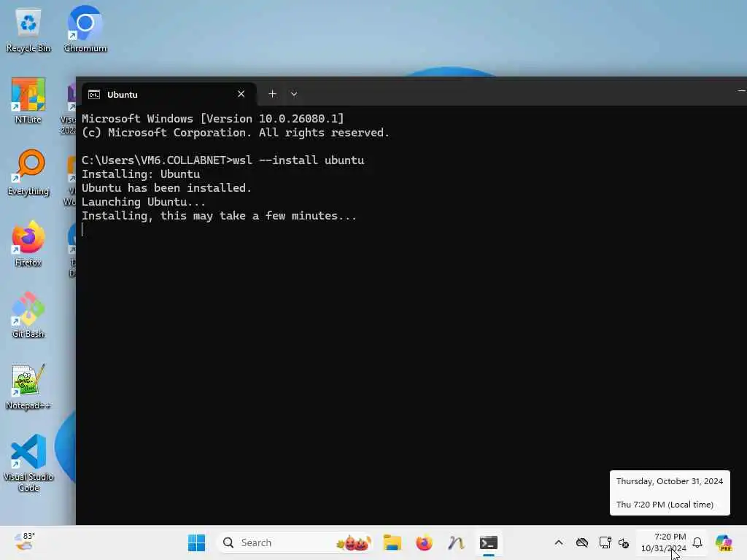747x560 pixels.
Task: Expand the terminal profile dropdown
Action: (294, 94)
